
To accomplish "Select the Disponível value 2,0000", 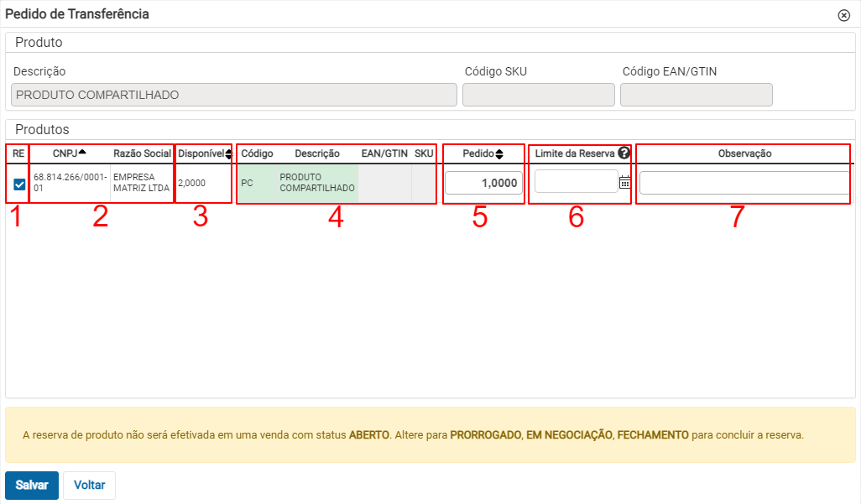I will coord(191,183).
